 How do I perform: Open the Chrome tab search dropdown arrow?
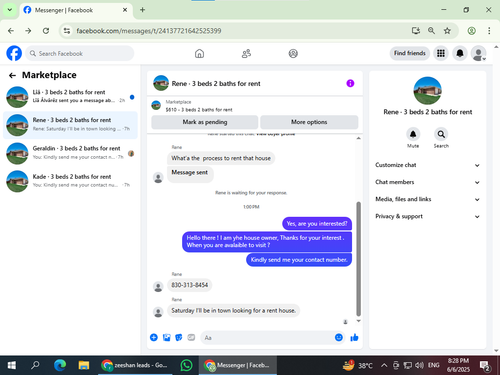pos(10,10)
